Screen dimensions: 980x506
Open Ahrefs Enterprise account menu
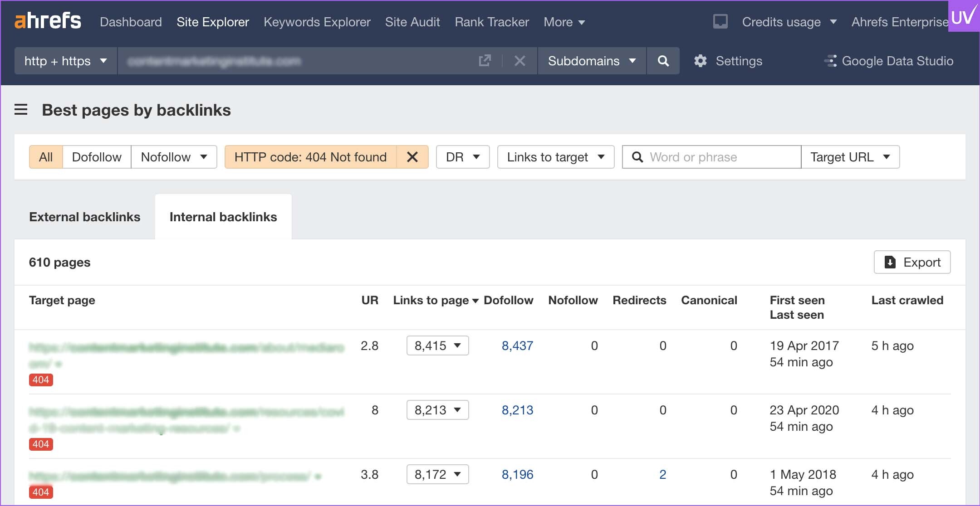[900, 22]
